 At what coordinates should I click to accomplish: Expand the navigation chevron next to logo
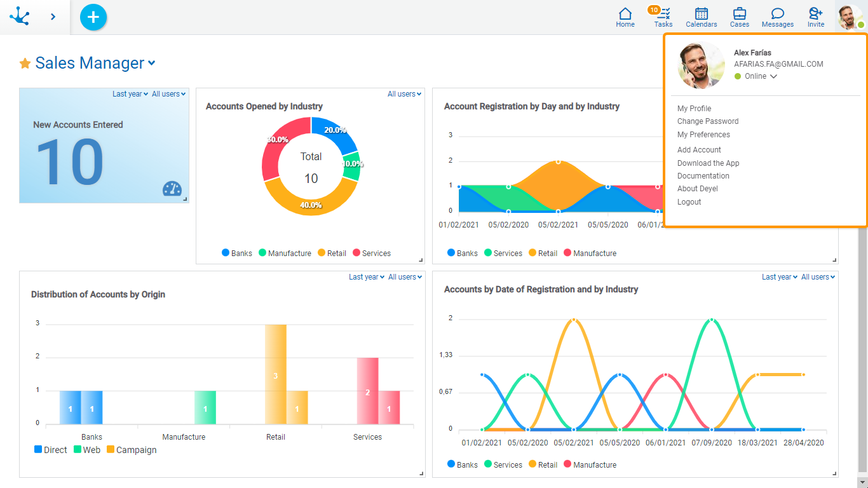click(x=53, y=17)
